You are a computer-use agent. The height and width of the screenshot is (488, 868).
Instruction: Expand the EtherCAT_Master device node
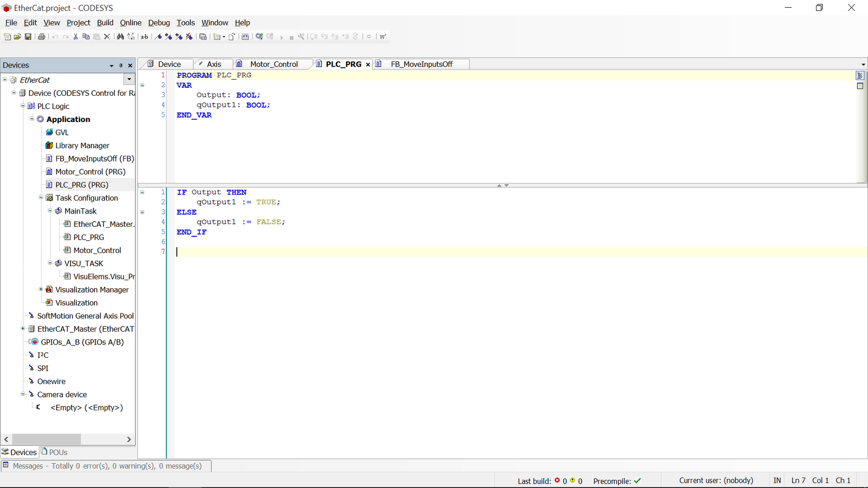22,328
